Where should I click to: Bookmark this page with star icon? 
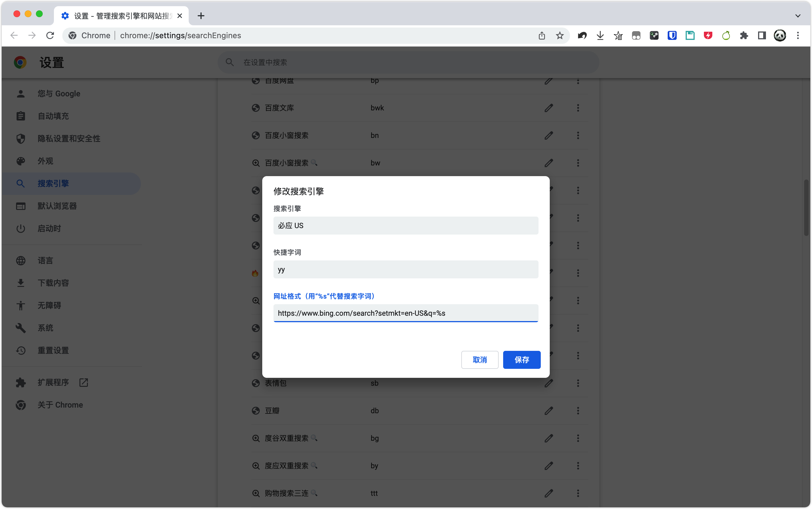[560, 35]
